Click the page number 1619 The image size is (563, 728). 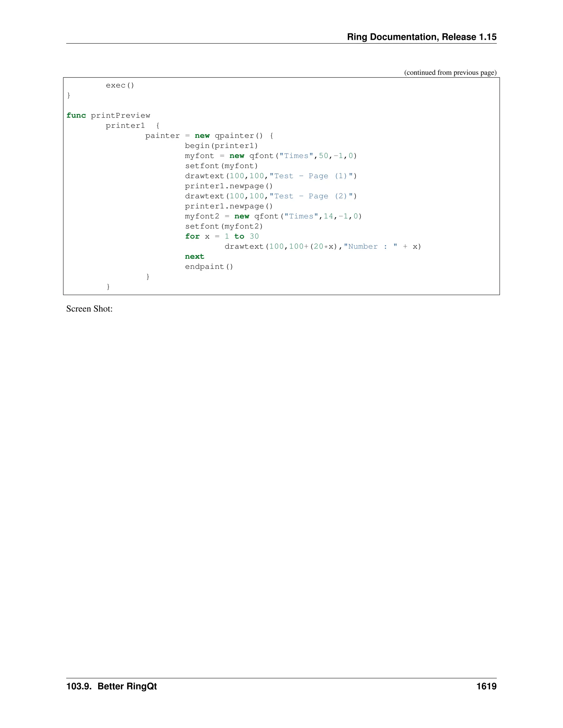point(486,686)
